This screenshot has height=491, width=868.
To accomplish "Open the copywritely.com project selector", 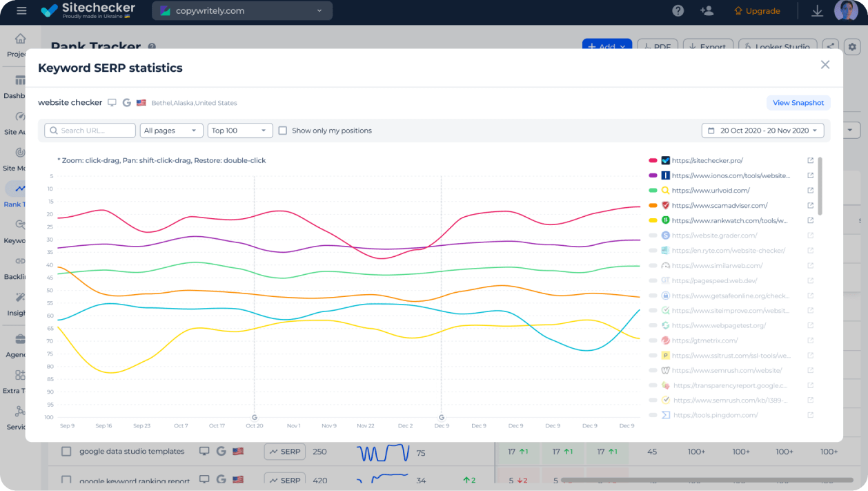I will [242, 11].
